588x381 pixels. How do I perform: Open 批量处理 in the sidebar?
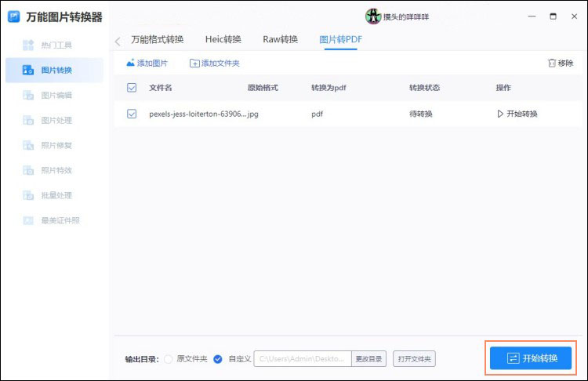click(47, 195)
